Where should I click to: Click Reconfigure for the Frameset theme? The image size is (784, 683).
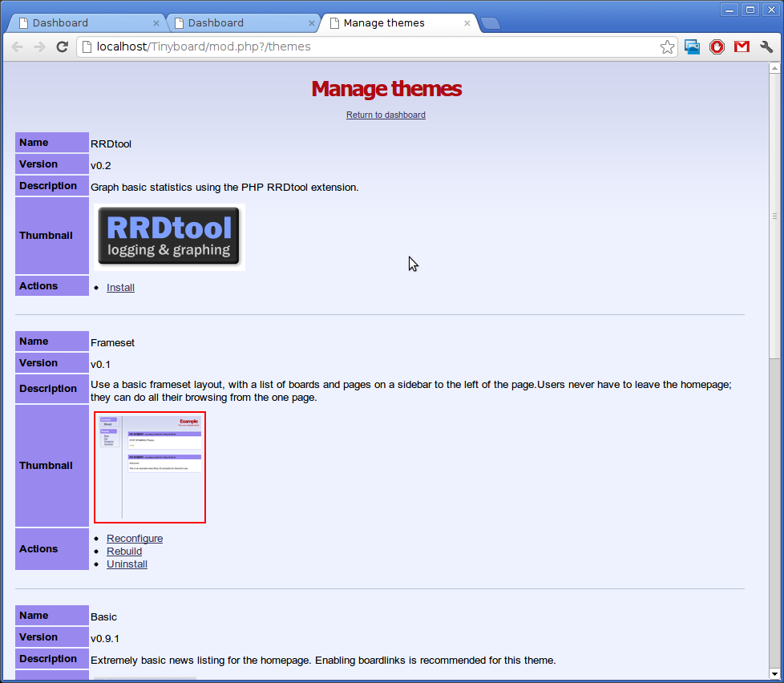[135, 539]
